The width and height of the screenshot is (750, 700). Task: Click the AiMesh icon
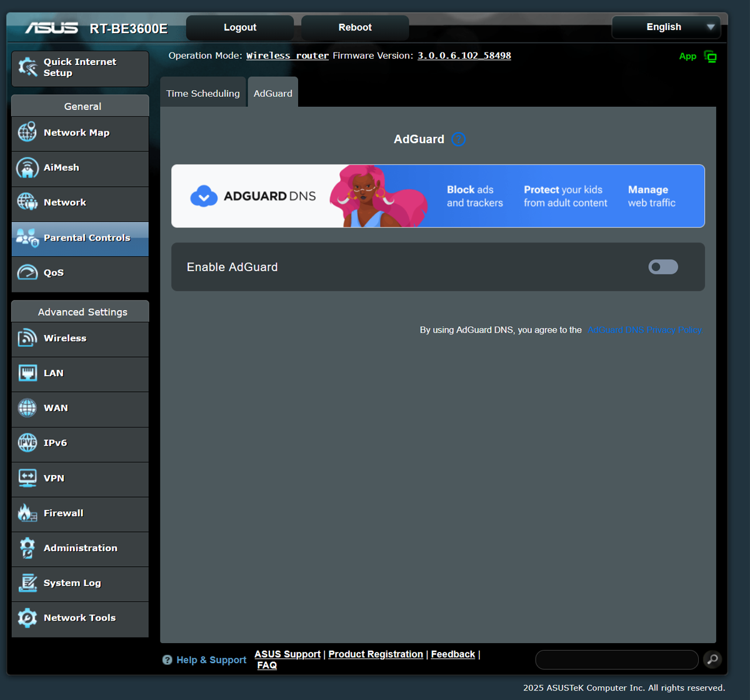point(27,167)
